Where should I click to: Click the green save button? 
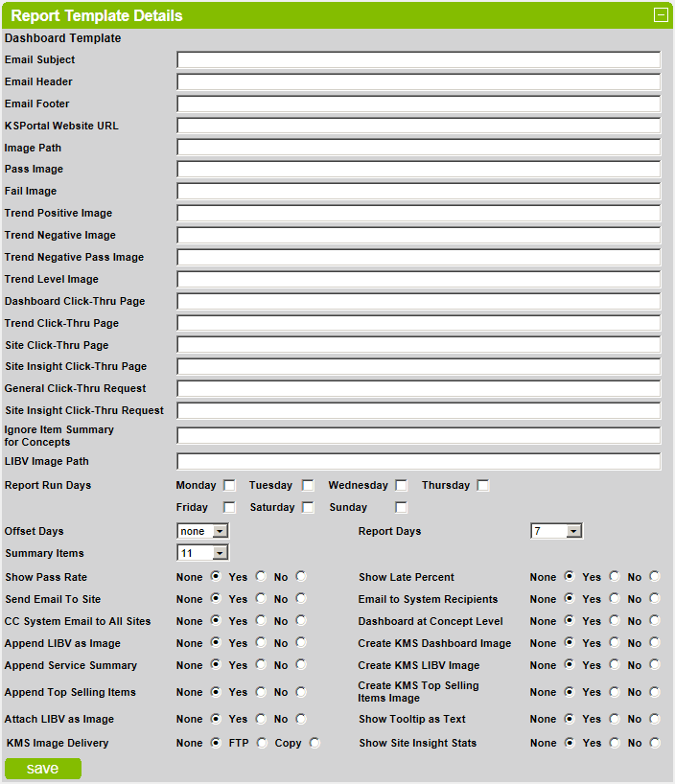(43, 769)
